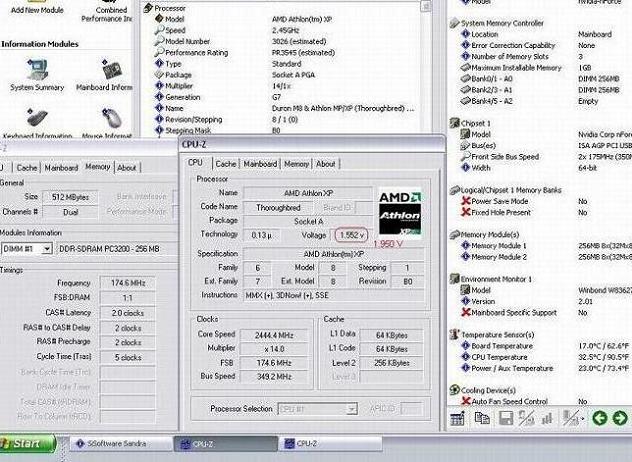Open the About tab in front CPU-Z
The height and width of the screenshot is (462, 632).
pyautogui.click(x=325, y=164)
